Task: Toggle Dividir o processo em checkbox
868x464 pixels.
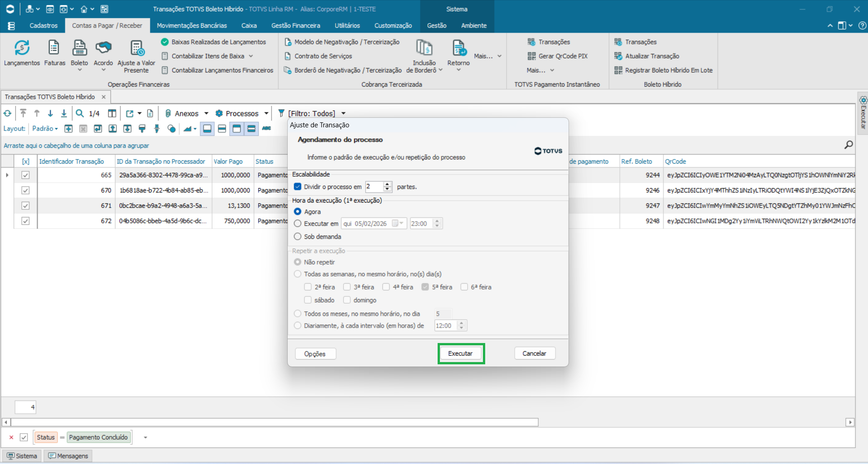Action: click(298, 187)
